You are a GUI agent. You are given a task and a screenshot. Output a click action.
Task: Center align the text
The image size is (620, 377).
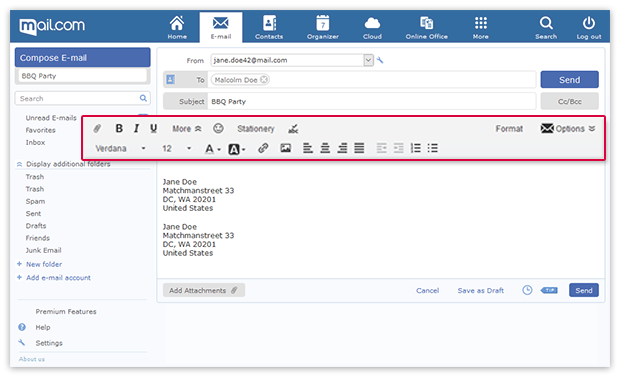pyautogui.click(x=325, y=148)
